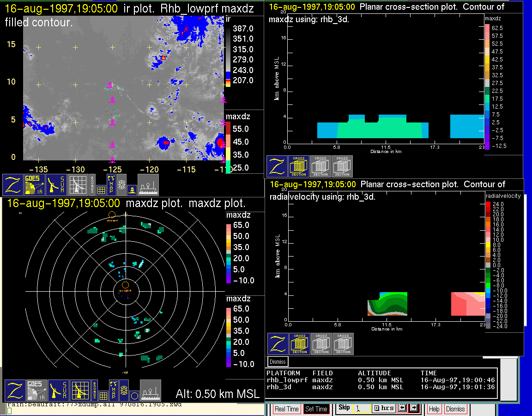Click the radar grid icon in the bottom plot toolbar

tap(80, 391)
